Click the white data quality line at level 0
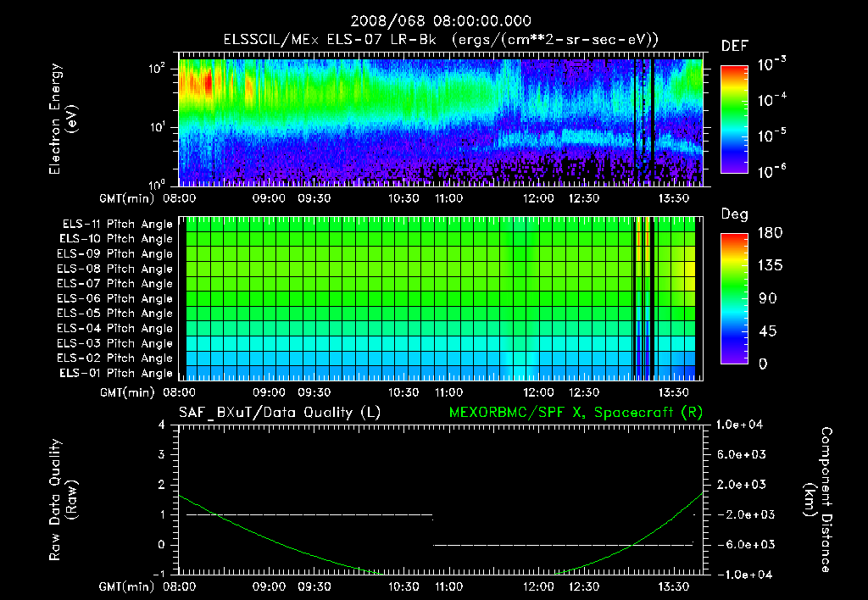Image resolution: width=868 pixels, height=600 pixels. pos(563,545)
